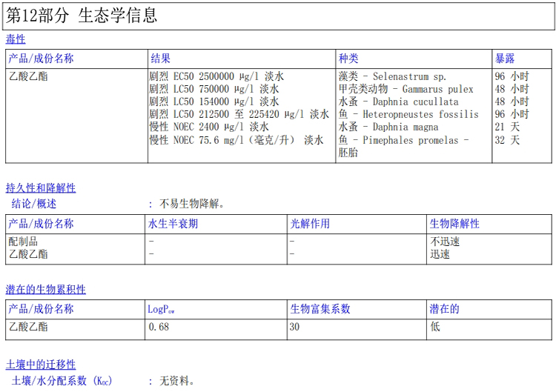Click the 潜在的 column header
556x392 pixels.
click(444, 309)
